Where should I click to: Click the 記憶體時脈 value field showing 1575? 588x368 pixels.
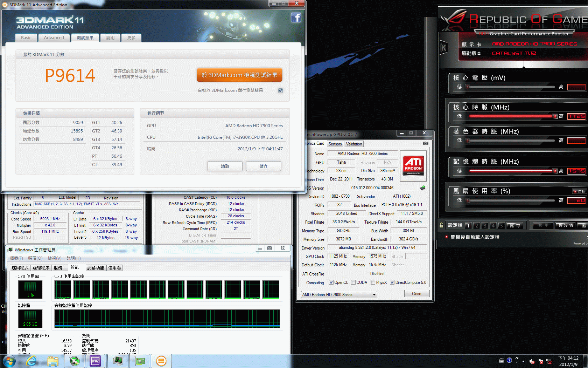576,171
